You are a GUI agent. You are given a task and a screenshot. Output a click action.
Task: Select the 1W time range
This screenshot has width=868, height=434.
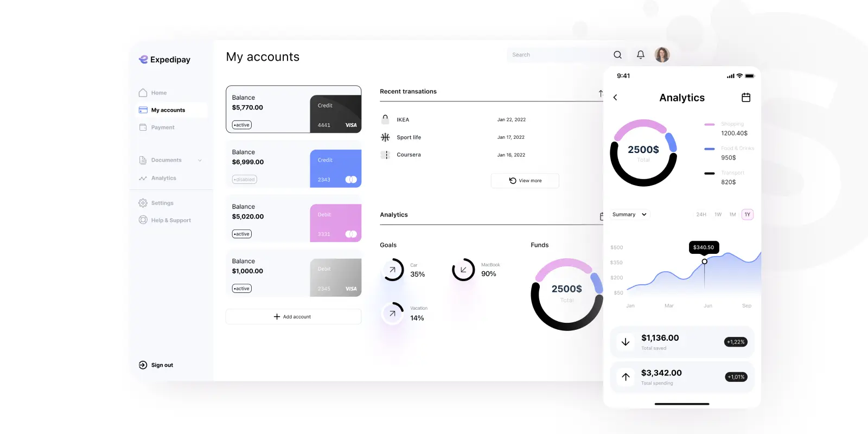[x=718, y=214]
